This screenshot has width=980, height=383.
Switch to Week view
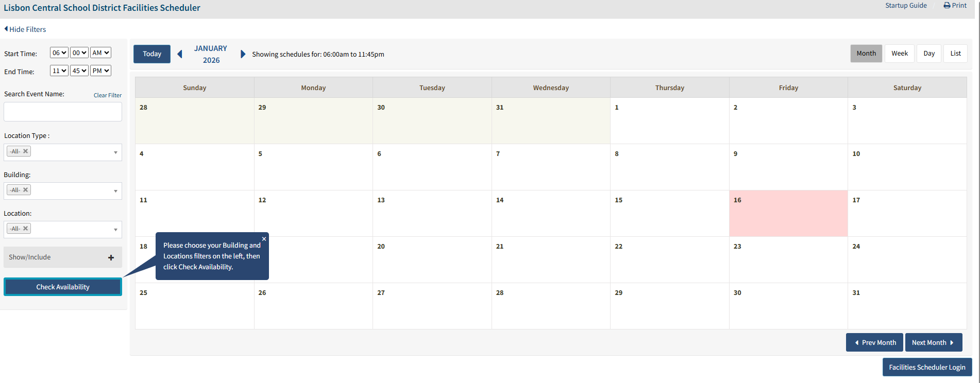coord(900,54)
